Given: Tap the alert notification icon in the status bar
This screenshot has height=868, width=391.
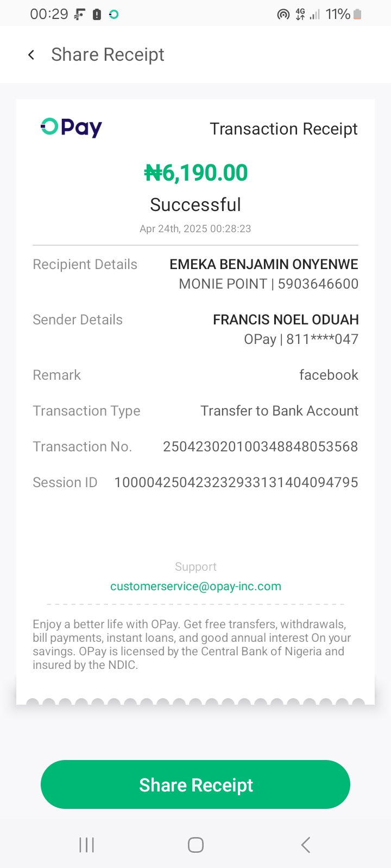Looking at the screenshot, I should (97, 15).
